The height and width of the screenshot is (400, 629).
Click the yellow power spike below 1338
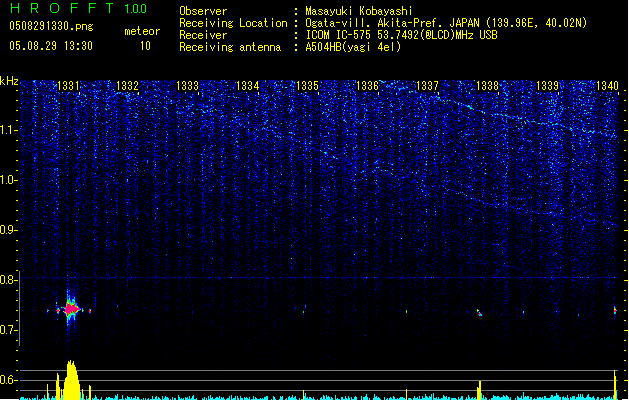point(480,389)
